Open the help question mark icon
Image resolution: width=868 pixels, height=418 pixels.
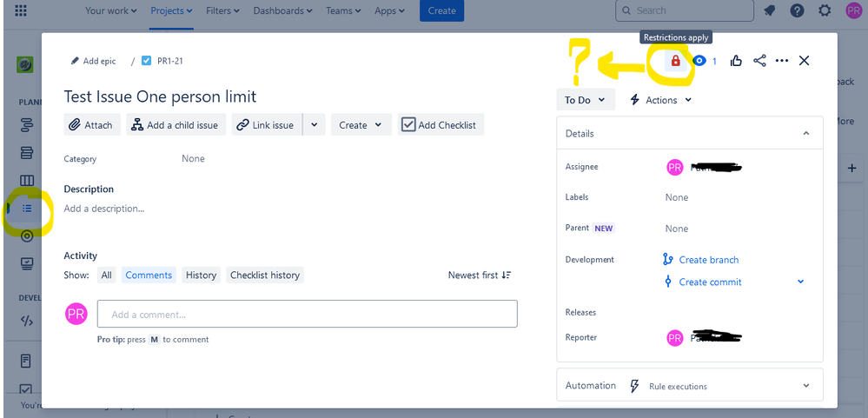pos(797,10)
